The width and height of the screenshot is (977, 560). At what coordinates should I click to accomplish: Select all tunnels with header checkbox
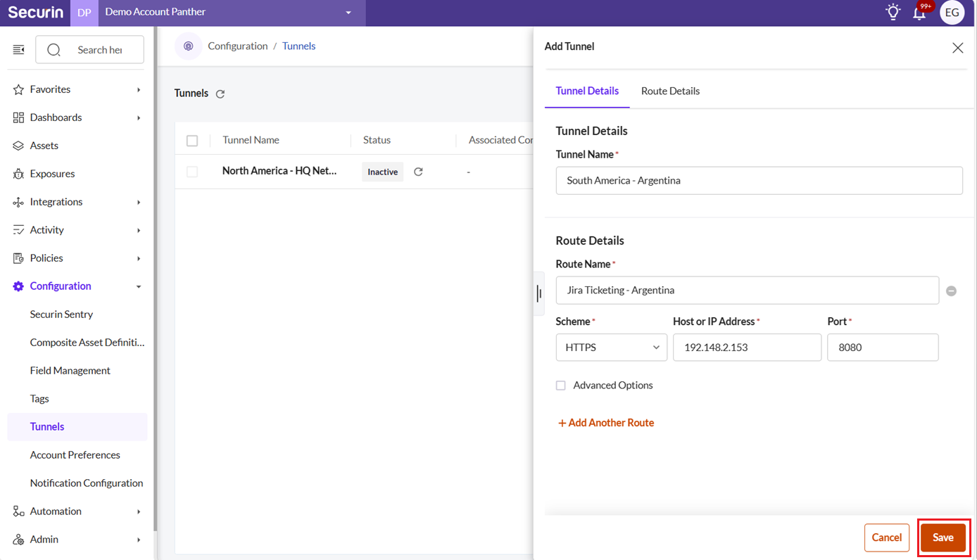(192, 141)
